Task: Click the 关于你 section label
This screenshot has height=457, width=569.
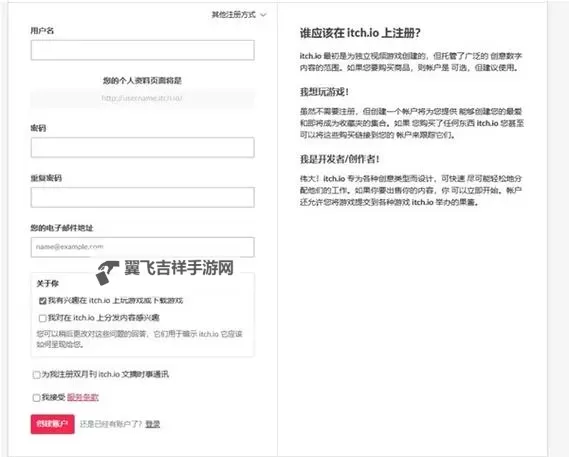Action: (x=48, y=283)
